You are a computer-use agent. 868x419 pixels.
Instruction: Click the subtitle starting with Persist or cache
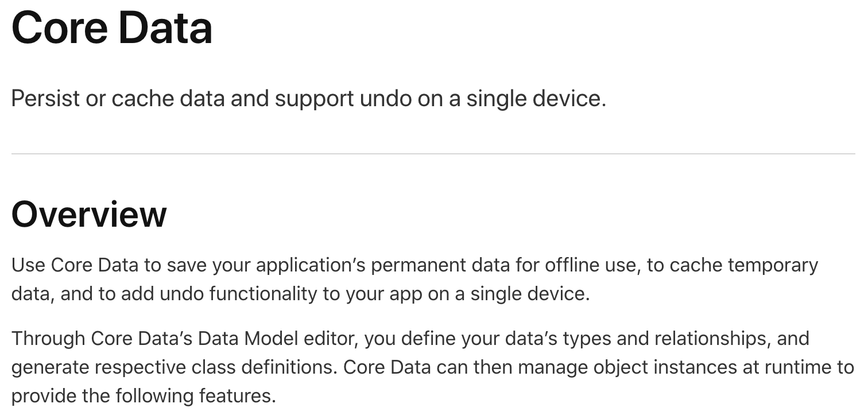pos(309,99)
